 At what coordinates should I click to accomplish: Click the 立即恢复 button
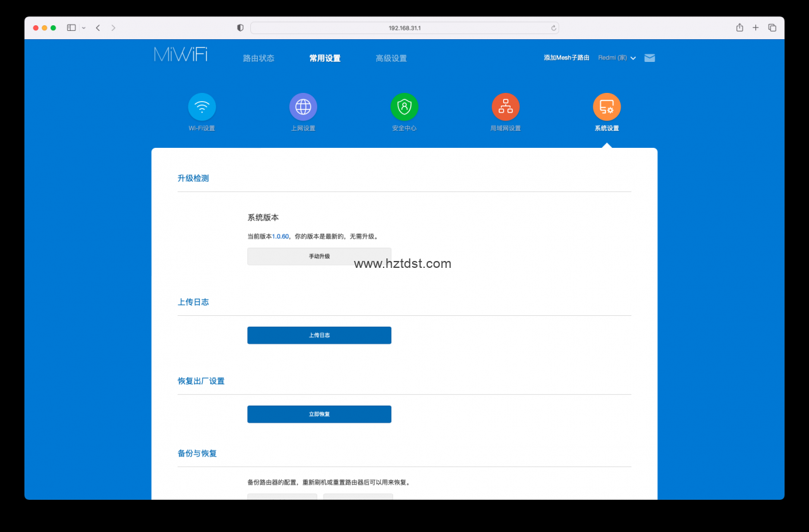click(x=319, y=414)
